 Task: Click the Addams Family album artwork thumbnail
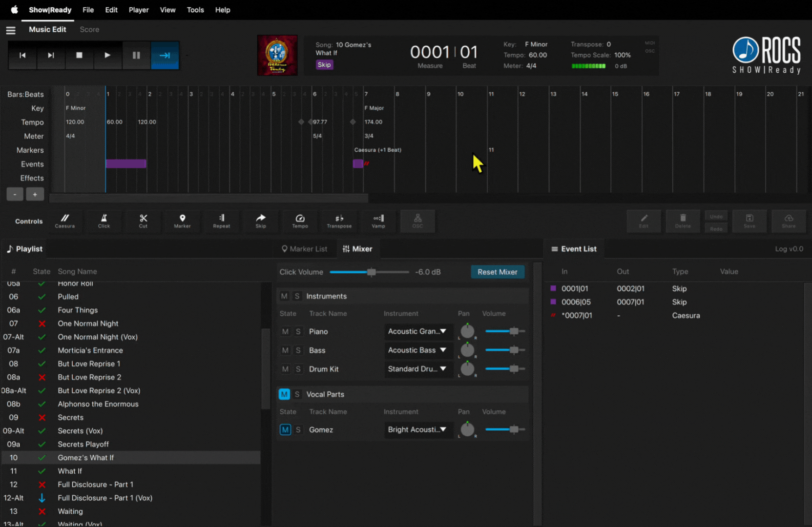tap(277, 55)
